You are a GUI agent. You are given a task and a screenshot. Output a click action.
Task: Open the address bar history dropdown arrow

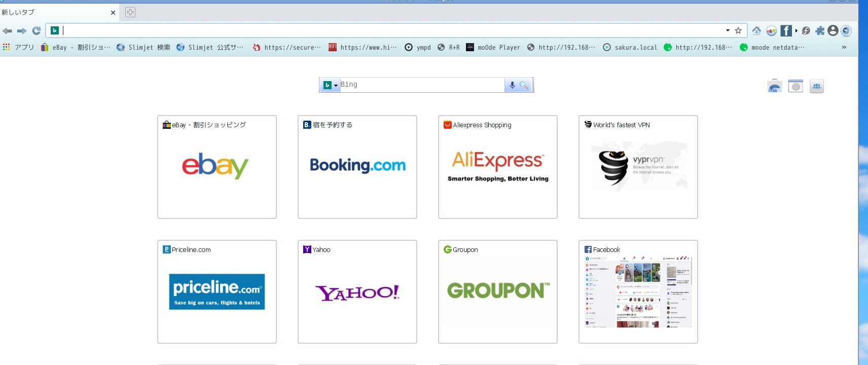[x=728, y=30]
